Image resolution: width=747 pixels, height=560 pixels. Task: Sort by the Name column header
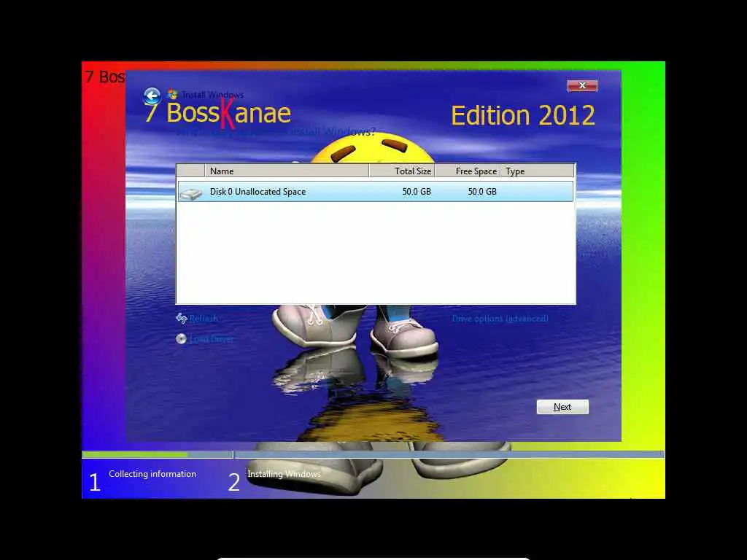[x=287, y=171]
